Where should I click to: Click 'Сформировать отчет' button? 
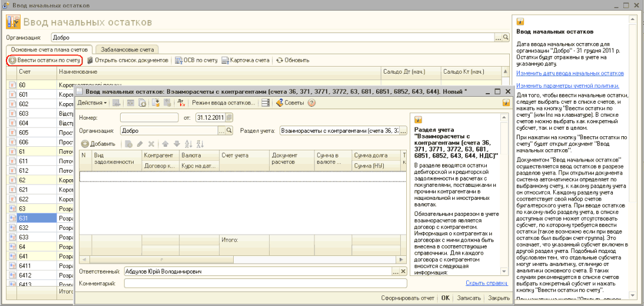click(x=407, y=298)
